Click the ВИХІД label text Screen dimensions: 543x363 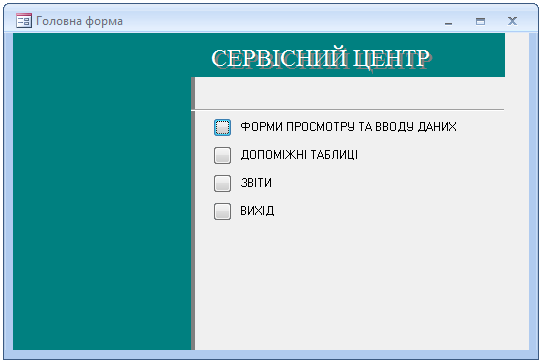[257, 211]
